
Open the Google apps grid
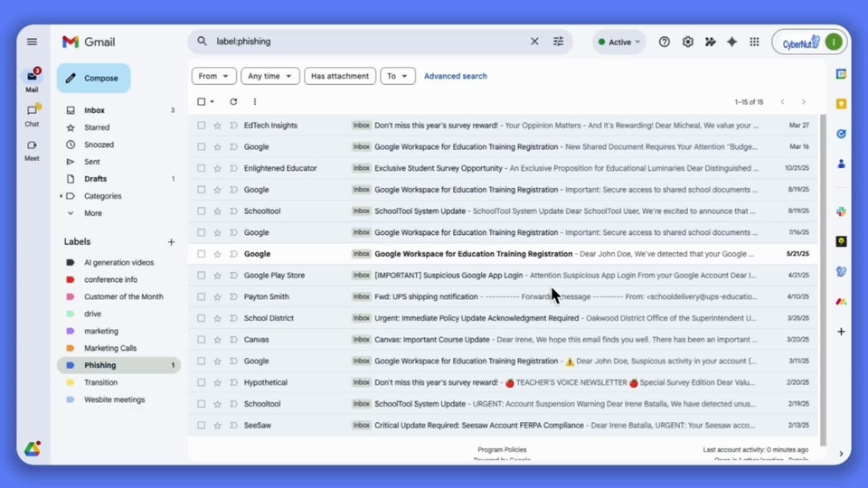click(754, 42)
